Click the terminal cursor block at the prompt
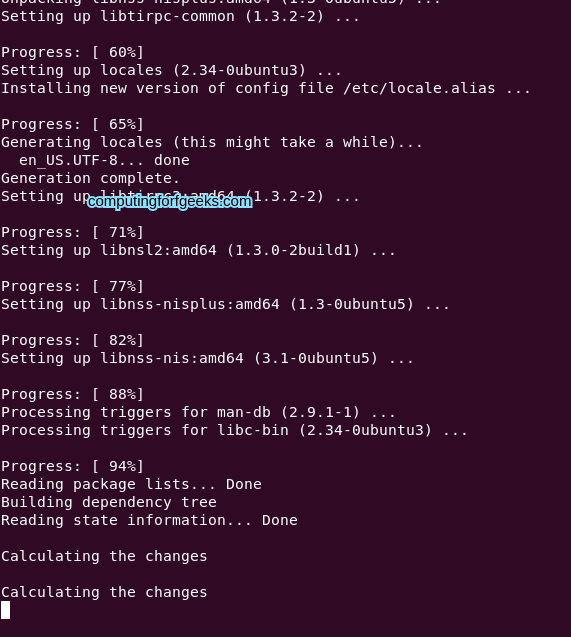571x637 pixels. point(5,610)
